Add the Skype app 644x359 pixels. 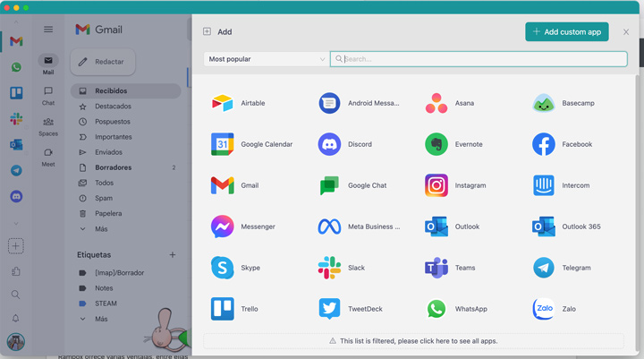click(x=235, y=268)
